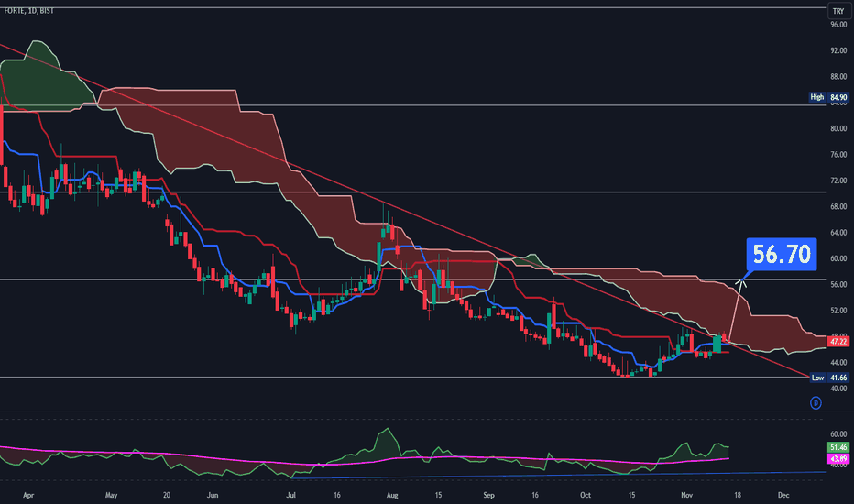Screen dimensions: 854x504
Task: Click the magenta 43.89 indicator value tag
Action: coord(838,459)
